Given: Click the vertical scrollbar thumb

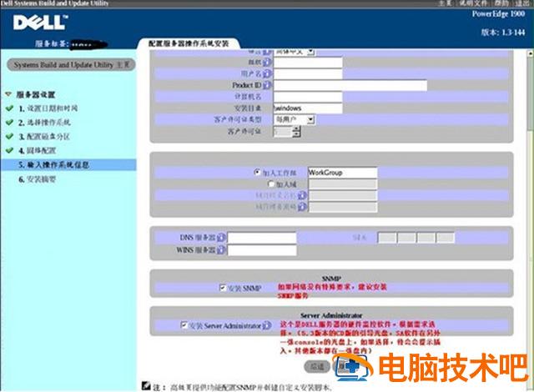Looking at the screenshot, I should pyautogui.click(x=531, y=93).
